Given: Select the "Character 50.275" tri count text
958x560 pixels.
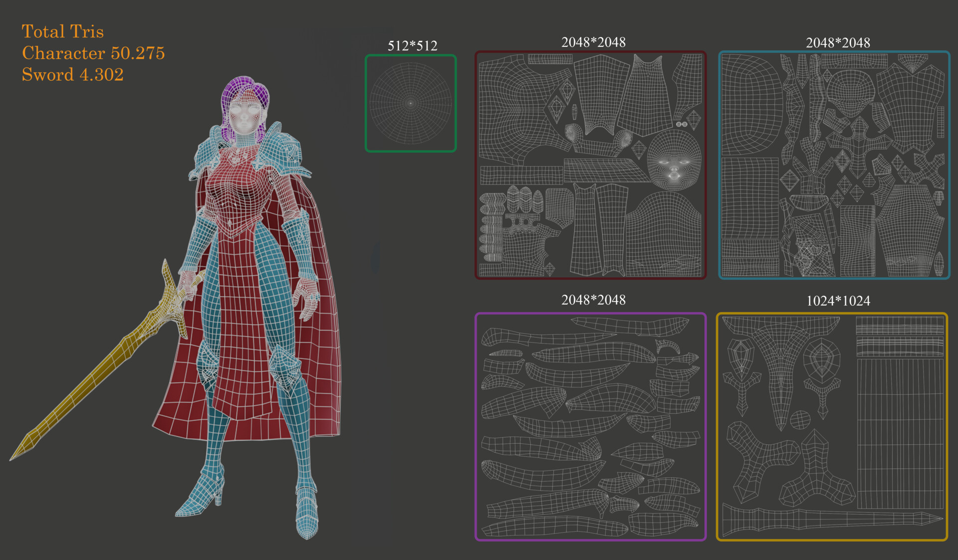Looking at the screenshot, I should [x=93, y=53].
